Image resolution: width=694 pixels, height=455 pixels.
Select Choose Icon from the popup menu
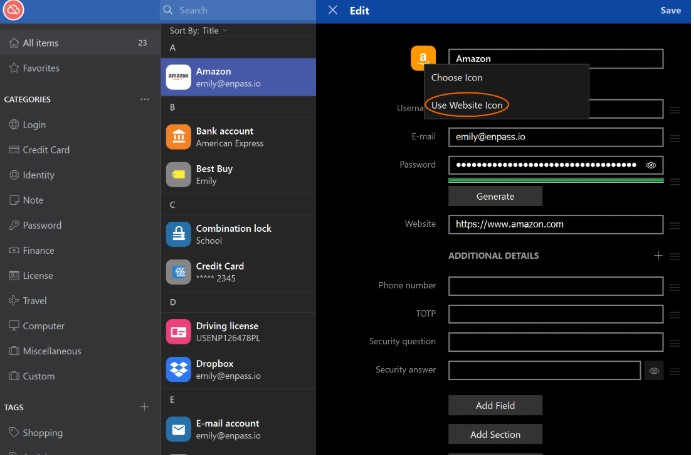click(457, 77)
